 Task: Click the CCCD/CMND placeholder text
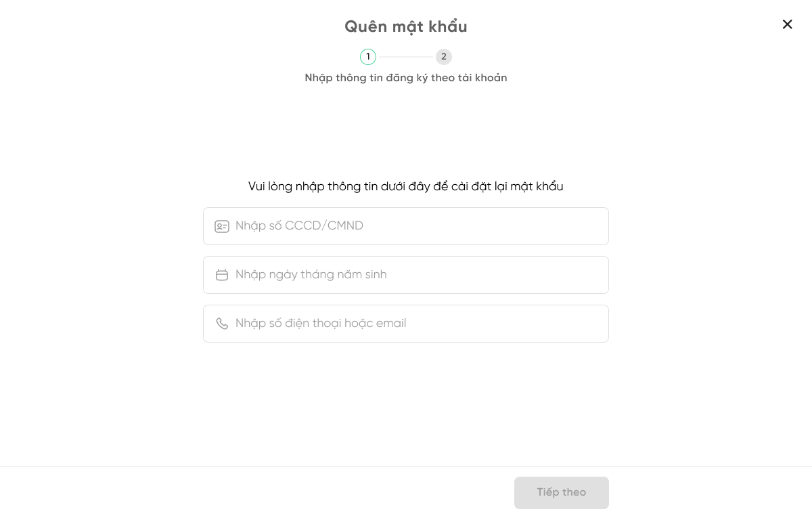tap(299, 226)
